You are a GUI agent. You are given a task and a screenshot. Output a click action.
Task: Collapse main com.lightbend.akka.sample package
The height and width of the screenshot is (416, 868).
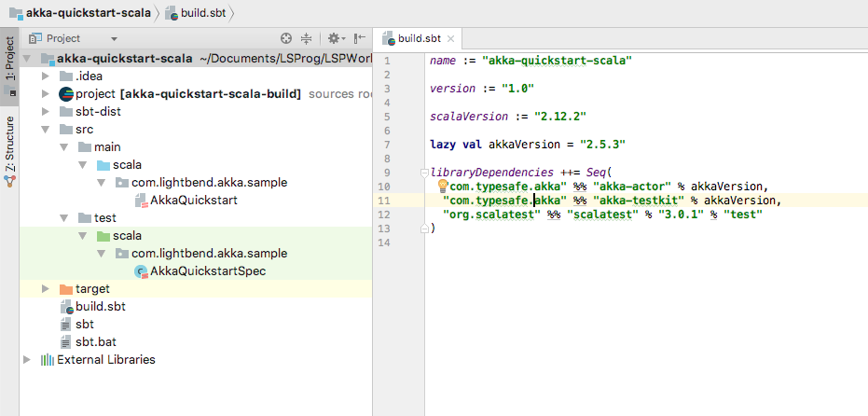click(x=102, y=183)
